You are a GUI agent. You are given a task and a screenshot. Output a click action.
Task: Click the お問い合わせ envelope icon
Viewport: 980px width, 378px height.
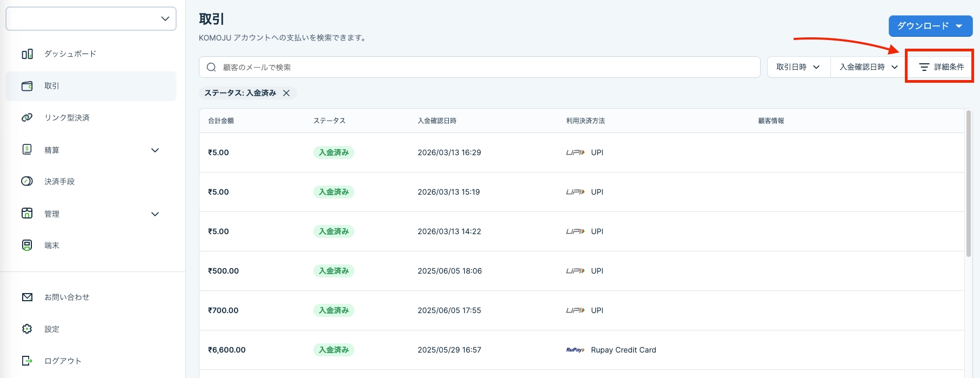pos(27,297)
